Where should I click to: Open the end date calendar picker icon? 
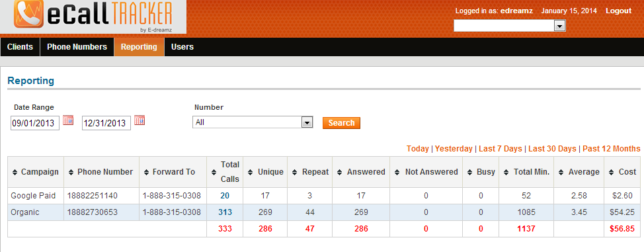click(x=140, y=120)
